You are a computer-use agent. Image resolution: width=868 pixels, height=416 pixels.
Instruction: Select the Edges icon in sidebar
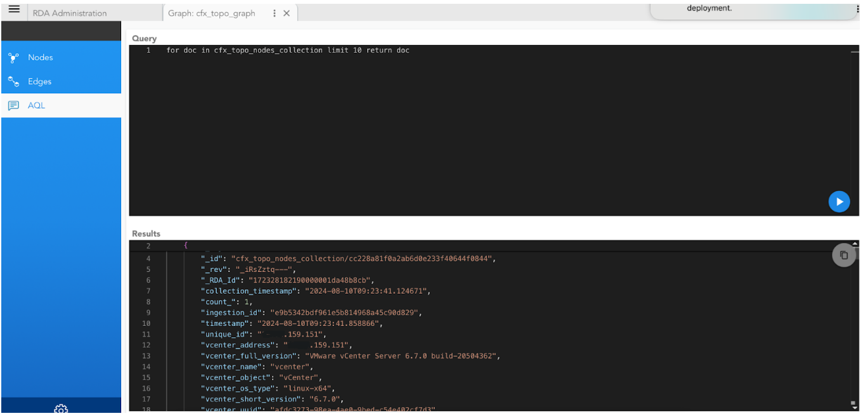tap(13, 81)
